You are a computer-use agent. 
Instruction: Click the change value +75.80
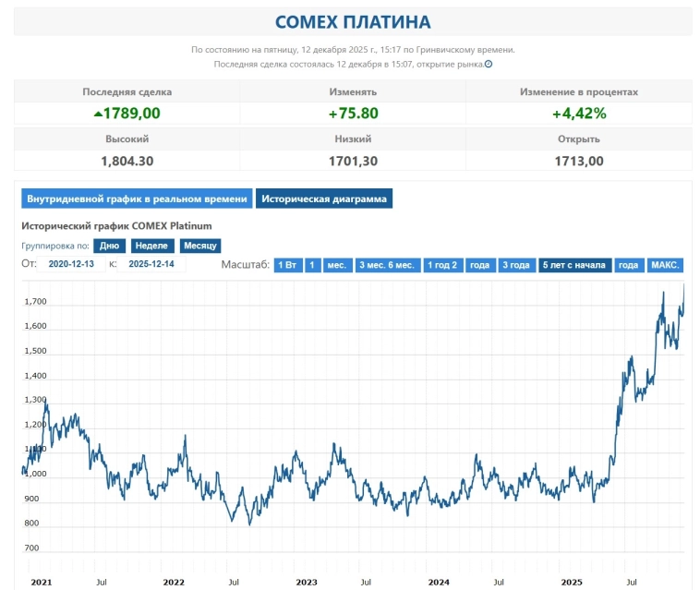[353, 114]
